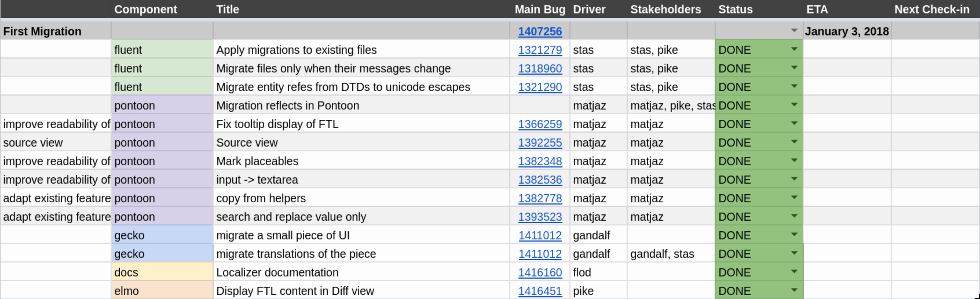Open status dropdown for Migrate files only when messages change

(x=794, y=68)
